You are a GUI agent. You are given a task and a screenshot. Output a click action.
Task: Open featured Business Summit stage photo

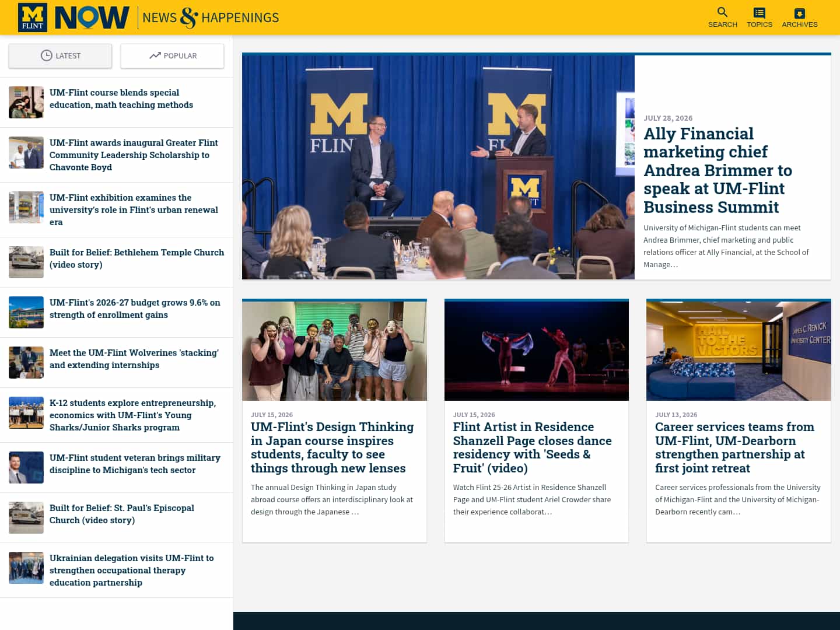click(x=438, y=167)
